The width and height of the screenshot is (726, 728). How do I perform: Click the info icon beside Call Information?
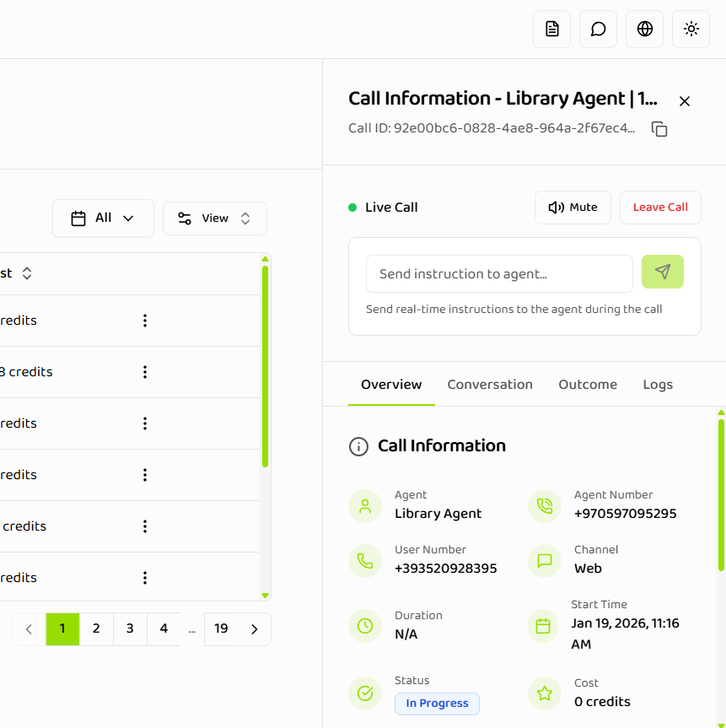[x=359, y=446]
